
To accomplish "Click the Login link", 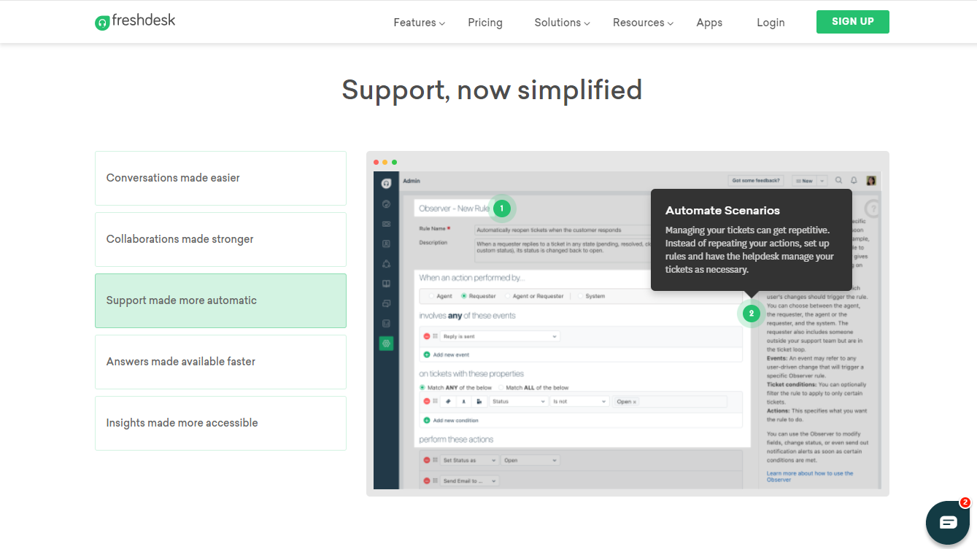I will pos(771,23).
